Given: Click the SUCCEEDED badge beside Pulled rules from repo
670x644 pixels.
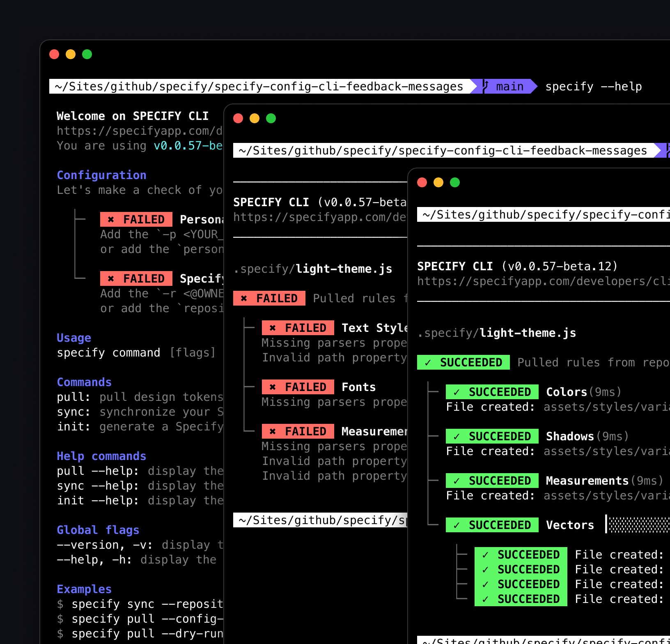Looking at the screenshot, I should pos(463,362).
